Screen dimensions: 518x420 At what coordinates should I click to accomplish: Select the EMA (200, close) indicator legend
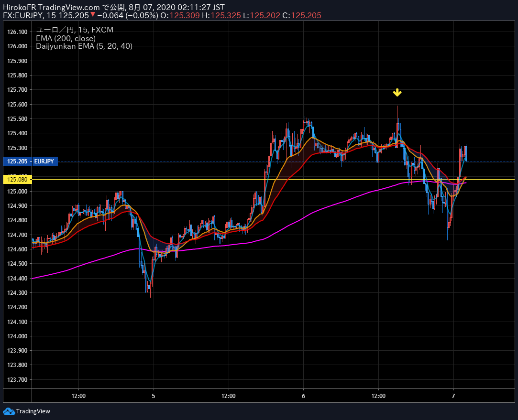(x=66, y=38)
